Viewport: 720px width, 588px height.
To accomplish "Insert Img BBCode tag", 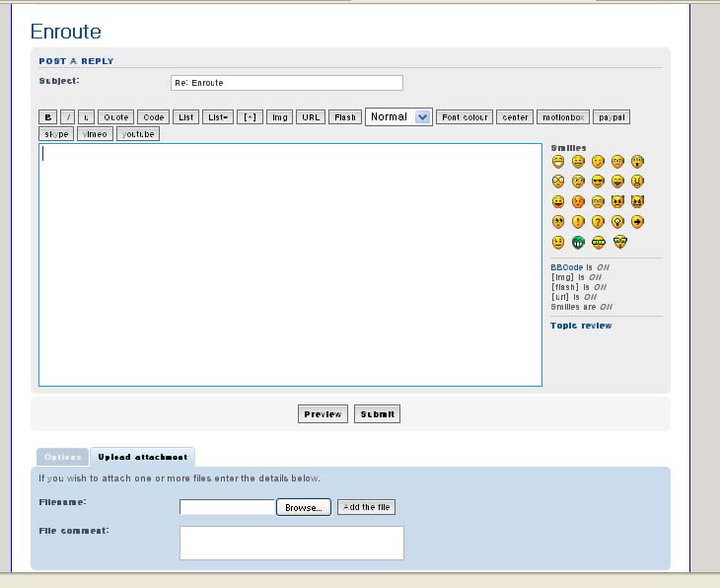I will (280, 117).
